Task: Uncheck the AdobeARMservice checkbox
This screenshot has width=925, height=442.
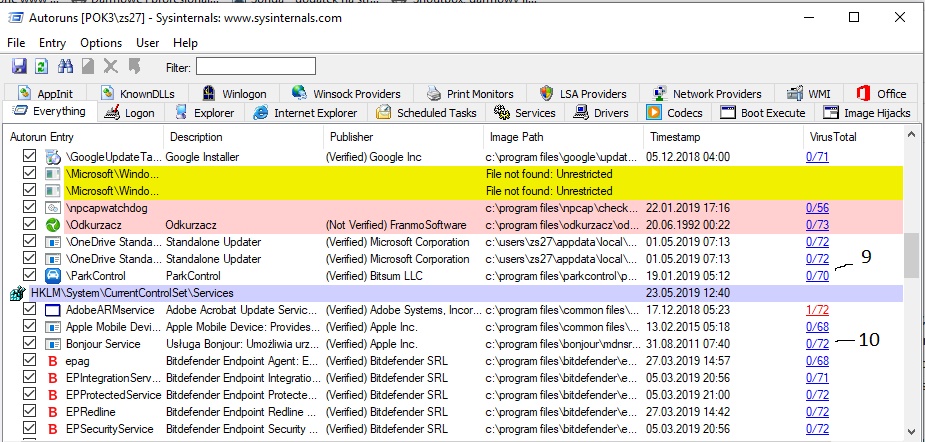Action: (x=29, y=310)
